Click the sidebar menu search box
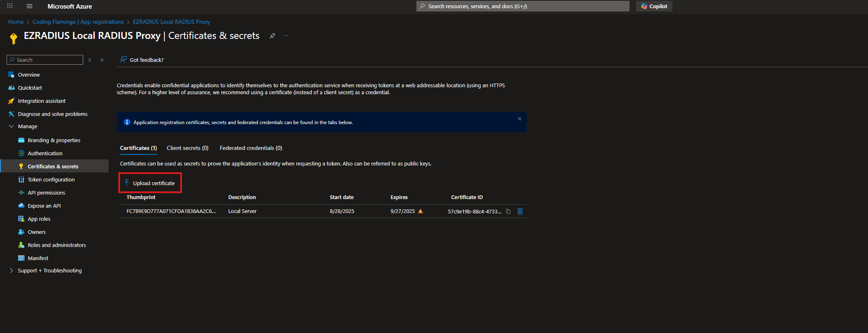Image resolution: width=868 pixels, height=333 pixels. [45, 60]
